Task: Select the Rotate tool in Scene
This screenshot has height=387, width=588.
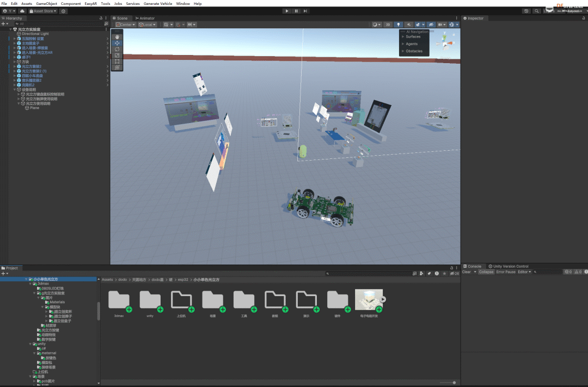Action: click(x=117, y=49)
